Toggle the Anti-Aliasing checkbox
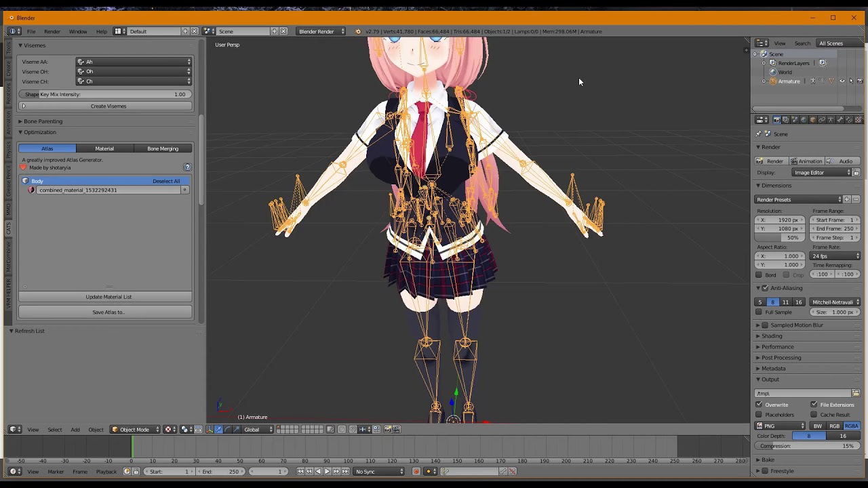This screenshot has width=868, height=488. [765, 288]
